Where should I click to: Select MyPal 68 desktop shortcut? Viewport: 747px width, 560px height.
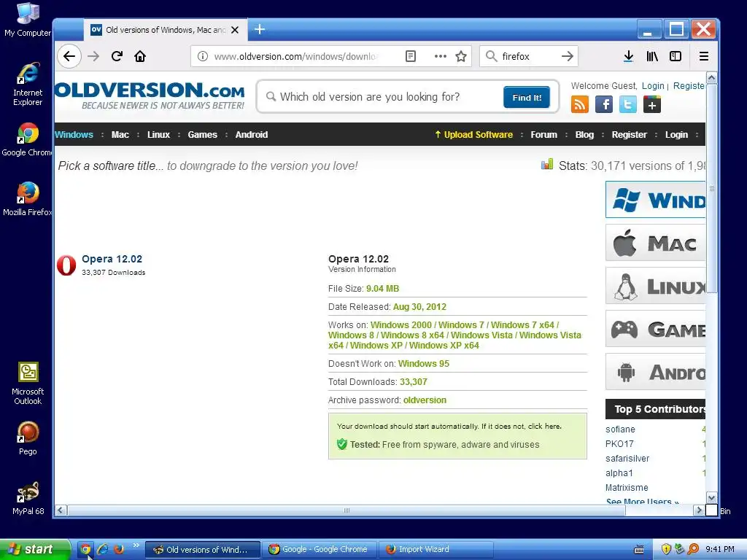pos(28,498)
